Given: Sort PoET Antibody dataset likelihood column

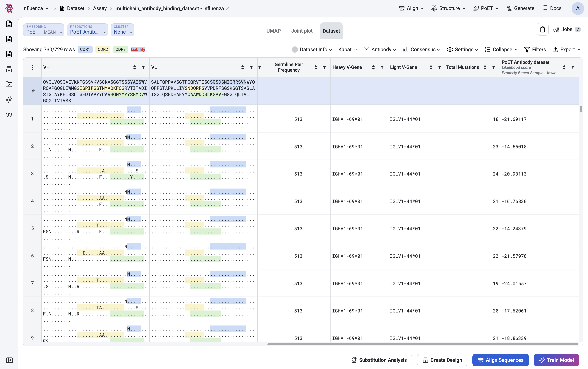Looking at the screenshot, I should click(x=564, y=67).
